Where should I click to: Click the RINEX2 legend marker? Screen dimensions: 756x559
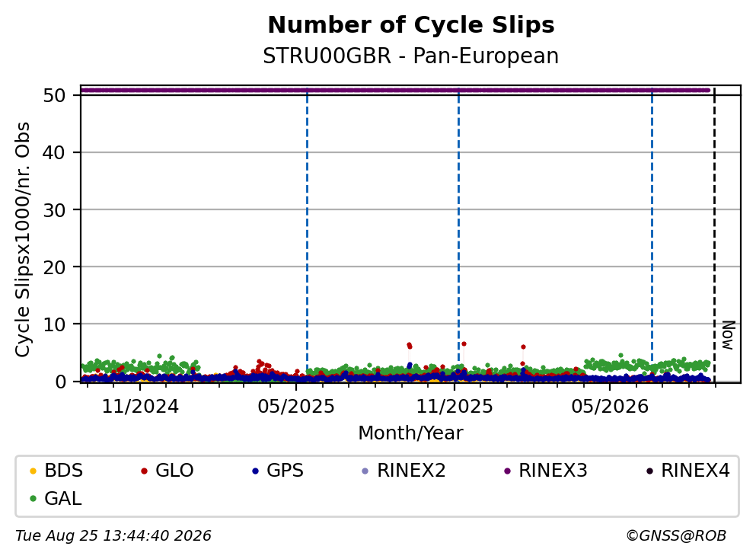click(365, 471)
